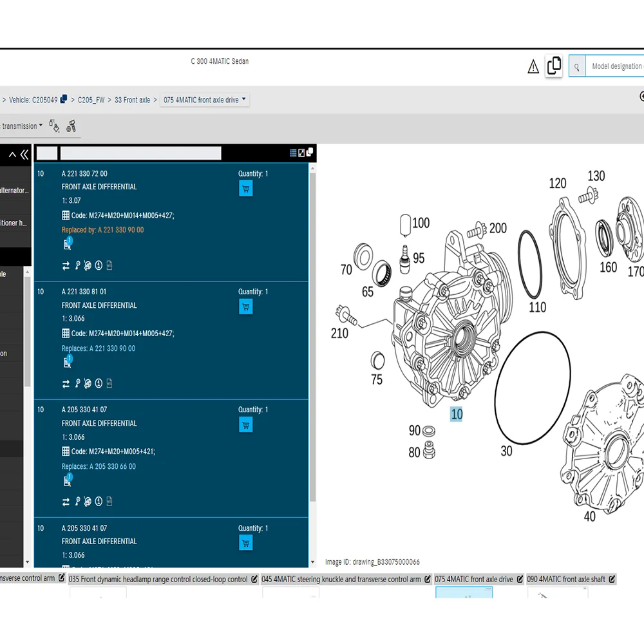Click circled-1 info icon under 'Replaces: A 205 330 66 00'

coord(99,502)
